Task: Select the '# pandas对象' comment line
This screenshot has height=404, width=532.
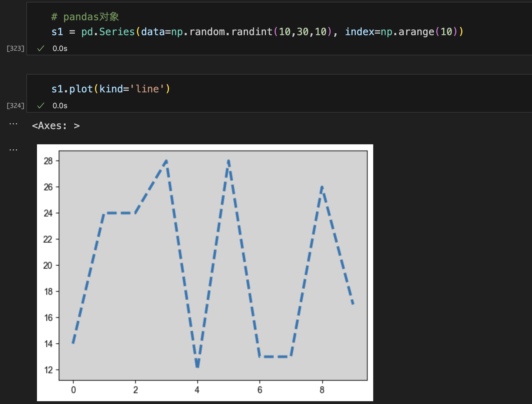Action: [85, 17]
